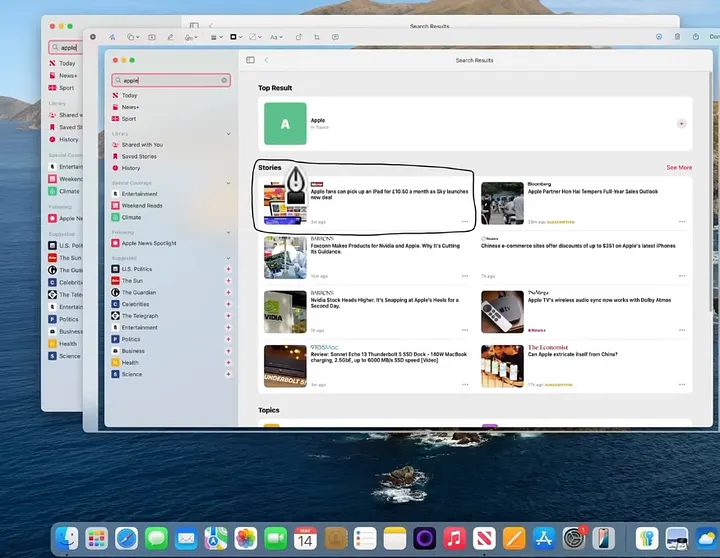Toggle the News sidebar visibility
The image size is (720, 558).
click(x=250, y=60)
